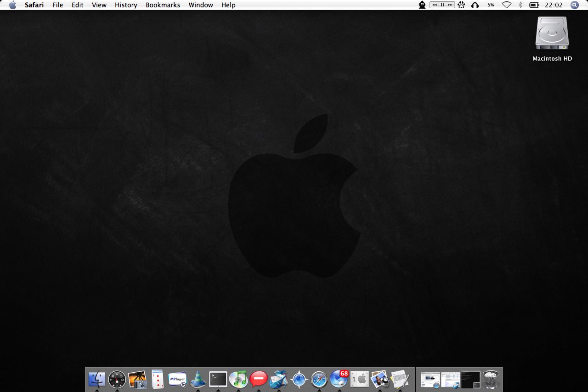Open the Trash in the dock

[491, 380]
